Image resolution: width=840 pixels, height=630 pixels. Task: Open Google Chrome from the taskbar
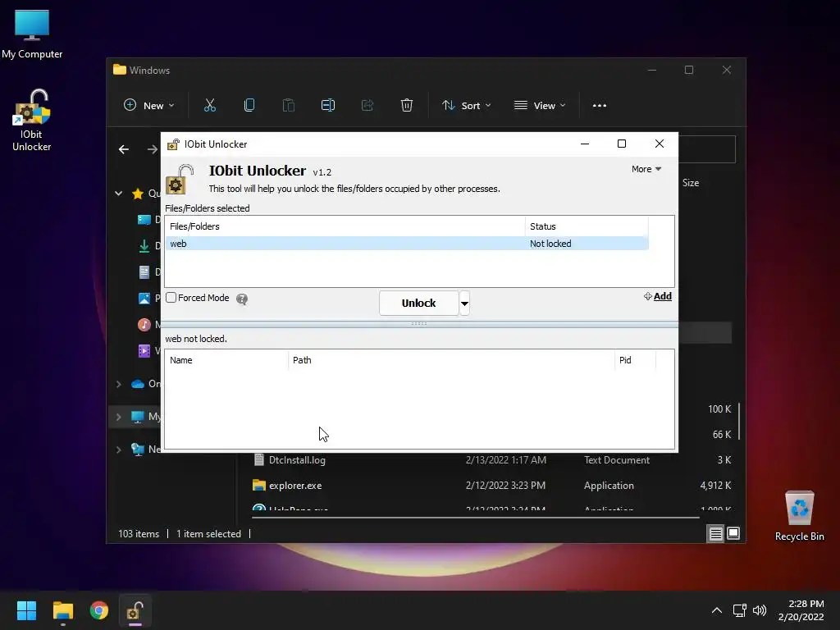coord(99,610)
